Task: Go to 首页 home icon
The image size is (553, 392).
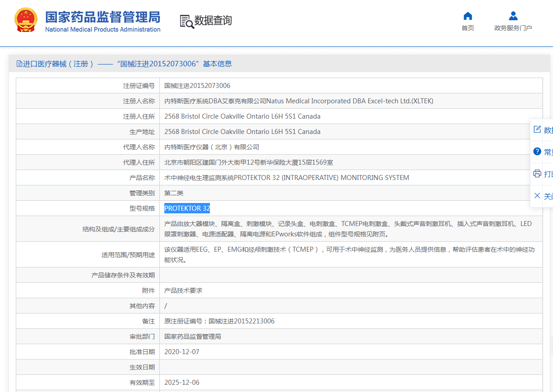Action: [x=468, y=16]
